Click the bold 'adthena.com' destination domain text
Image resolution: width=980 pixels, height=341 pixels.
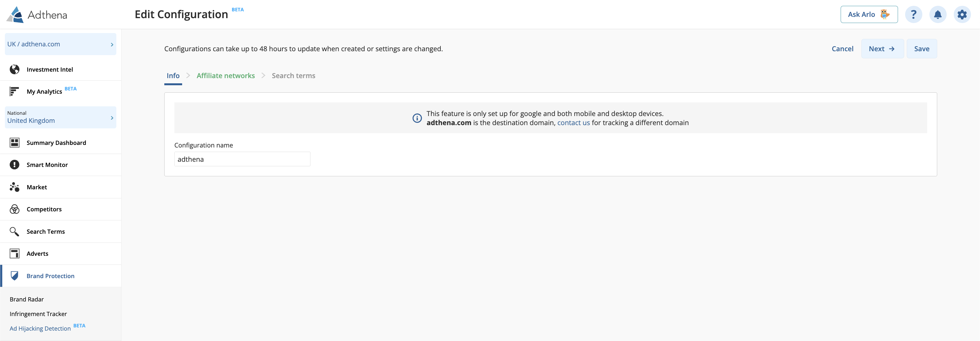(x=449, y=123)
